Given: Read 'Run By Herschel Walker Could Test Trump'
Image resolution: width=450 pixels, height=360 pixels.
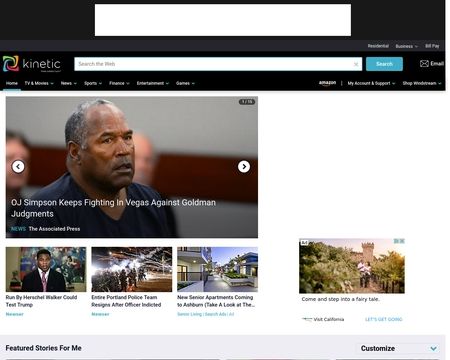Looking at the screenshot, I should 41,301.
